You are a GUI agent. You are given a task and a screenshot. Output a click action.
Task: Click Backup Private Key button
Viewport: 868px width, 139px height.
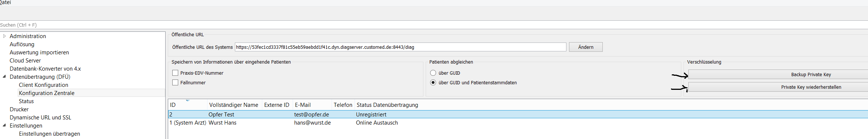778,74
